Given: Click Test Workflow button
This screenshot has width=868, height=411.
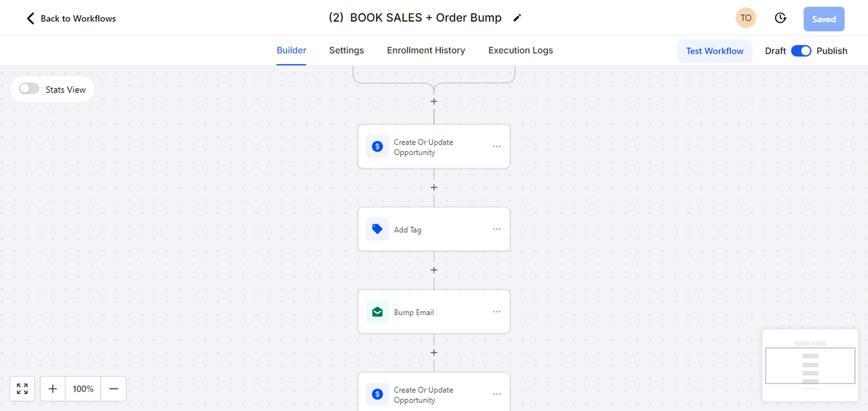Looking at the screenshot, I should tap(714, 51).
